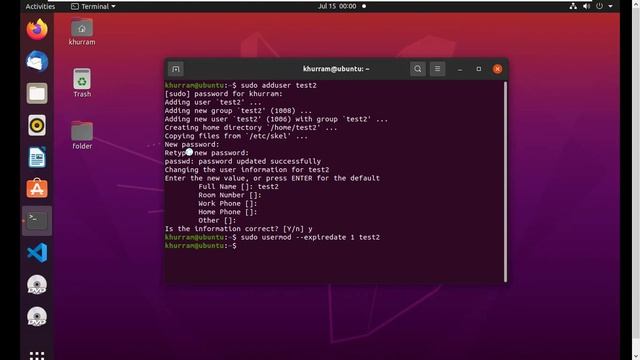Open the power menu icon

[x=599, y=6]
